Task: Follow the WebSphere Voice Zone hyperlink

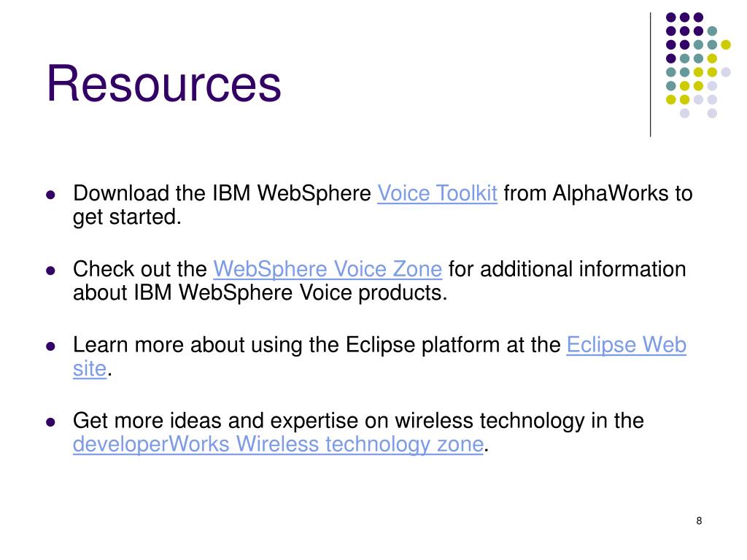Action: [x=328, y=270]
